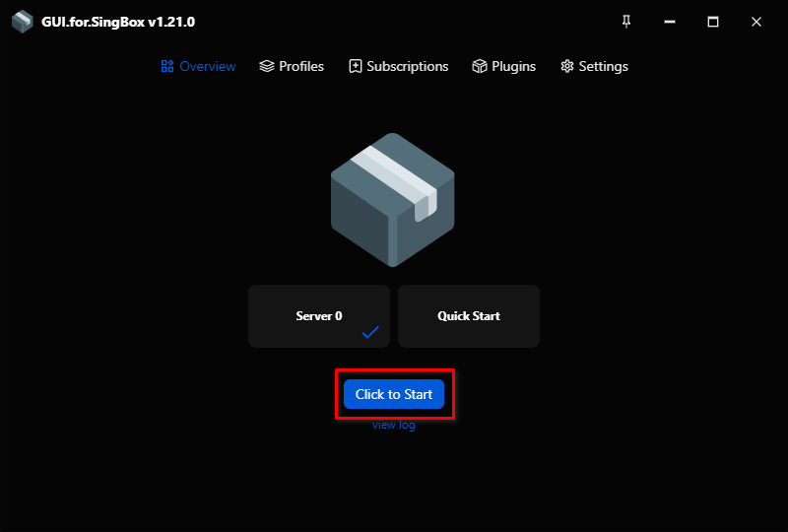Minimize the application window
788x532 pixels.
click(670, 22)
